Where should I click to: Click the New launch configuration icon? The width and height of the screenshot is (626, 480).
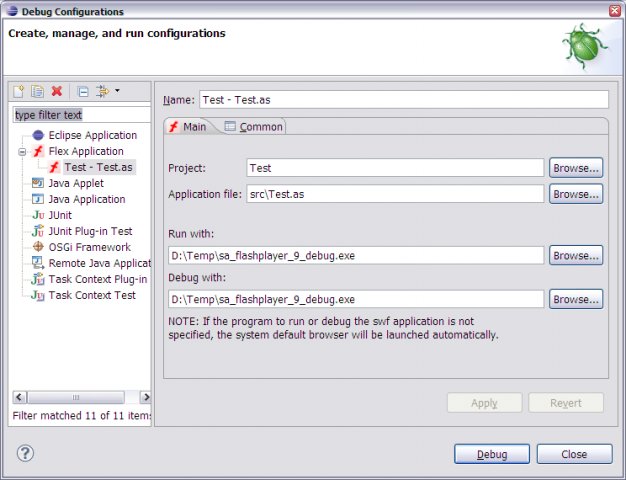tap(18, 91)
